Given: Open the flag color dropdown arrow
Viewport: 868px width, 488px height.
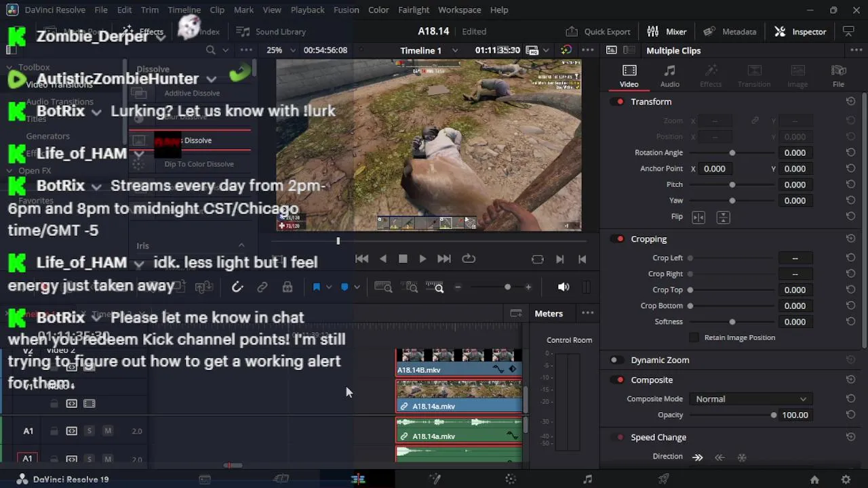Looking at the screenshot, I should point(329,287).
